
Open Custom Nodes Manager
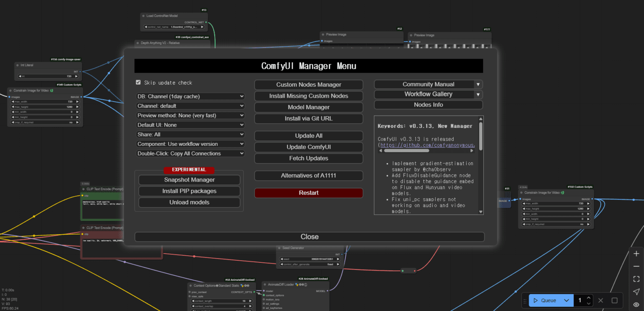coord(309,85)
